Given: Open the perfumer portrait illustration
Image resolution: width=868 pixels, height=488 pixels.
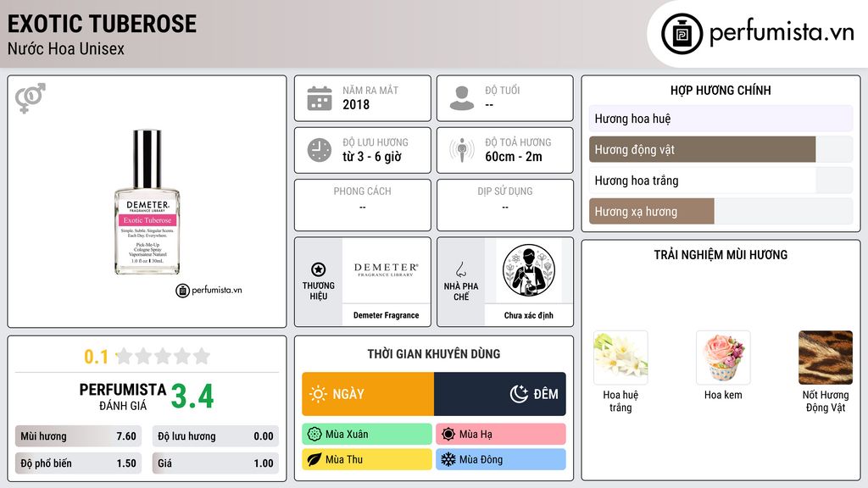Looking at the screenshot, I should (529, 270).
